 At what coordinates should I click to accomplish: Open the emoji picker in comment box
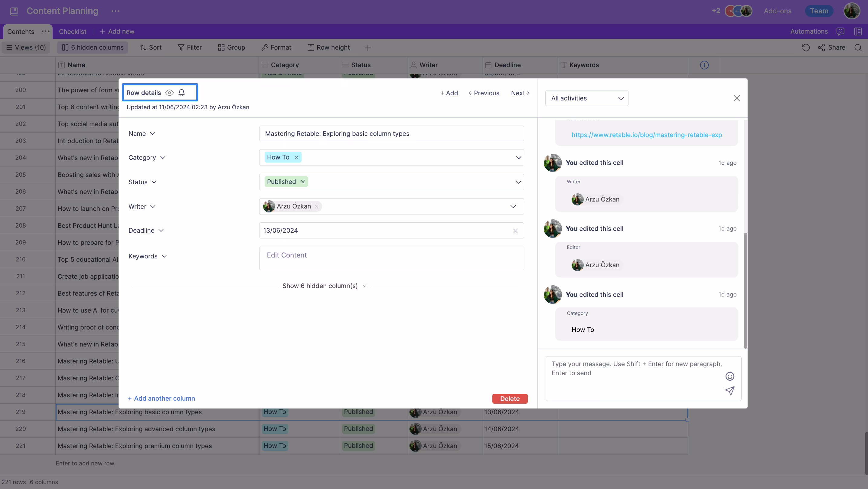[730, 376]
